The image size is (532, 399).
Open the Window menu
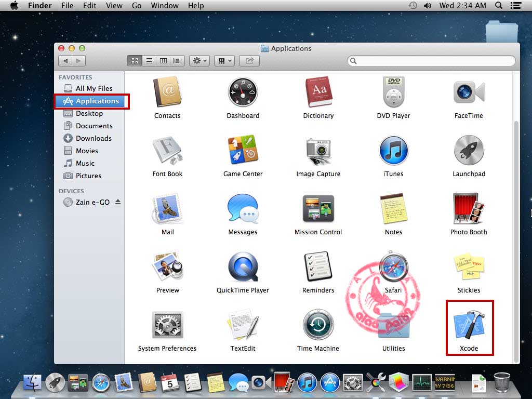[165, 6]
